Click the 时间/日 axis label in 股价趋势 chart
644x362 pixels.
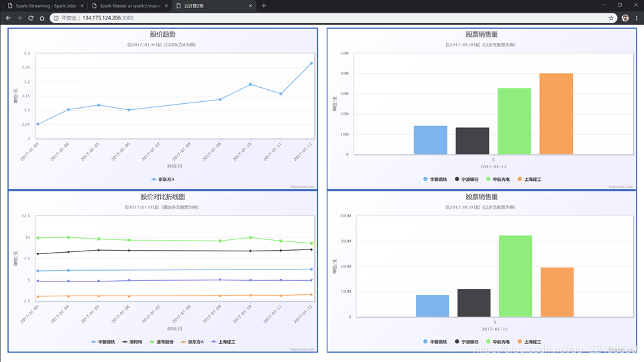point(174,166)
